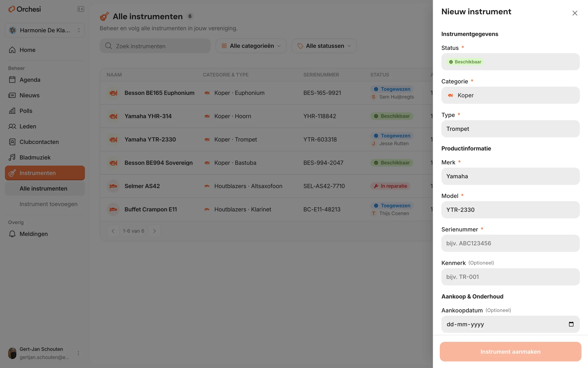588x368 pixels.
Task: Focus the Serienummer input field
Action: pyautogui.click(x=510, y=243)
